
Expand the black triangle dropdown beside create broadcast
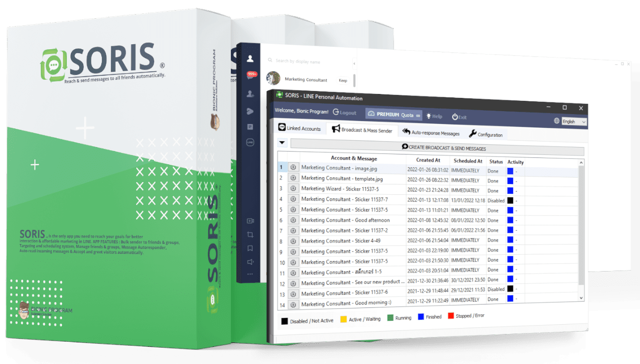[x=282, y=143]
